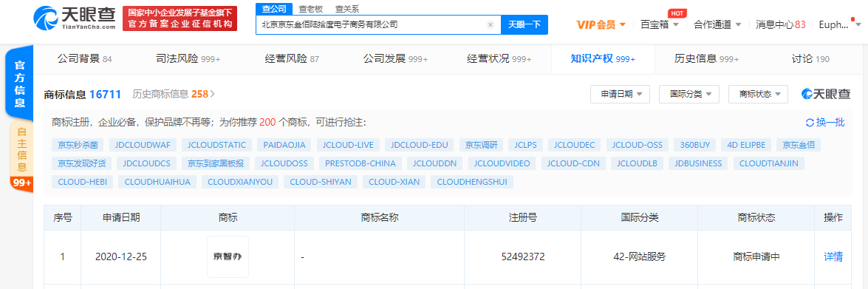Expand the 国际分类 filter dropdown
This screenshot has width=868, height=289.
689,94
